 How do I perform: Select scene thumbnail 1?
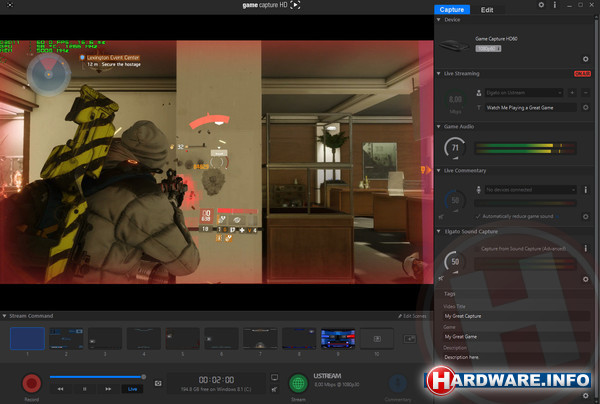tap(27, 339)
